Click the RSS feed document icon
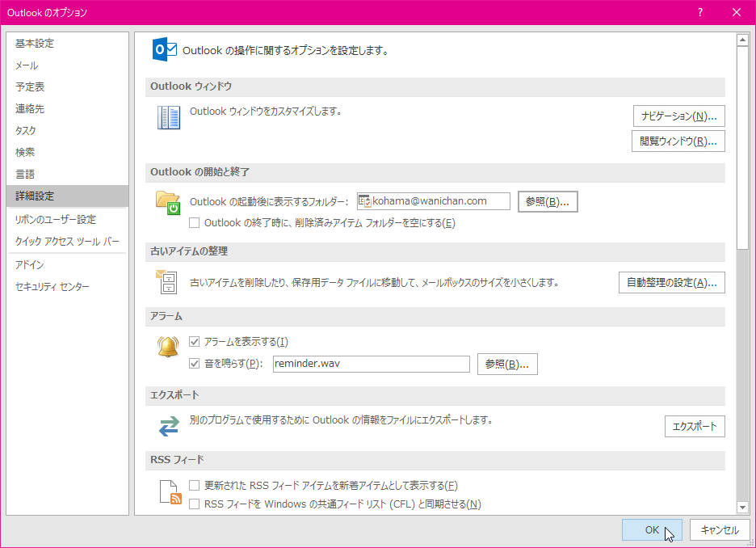The image size is (756, 548). (x=170, y=492)
